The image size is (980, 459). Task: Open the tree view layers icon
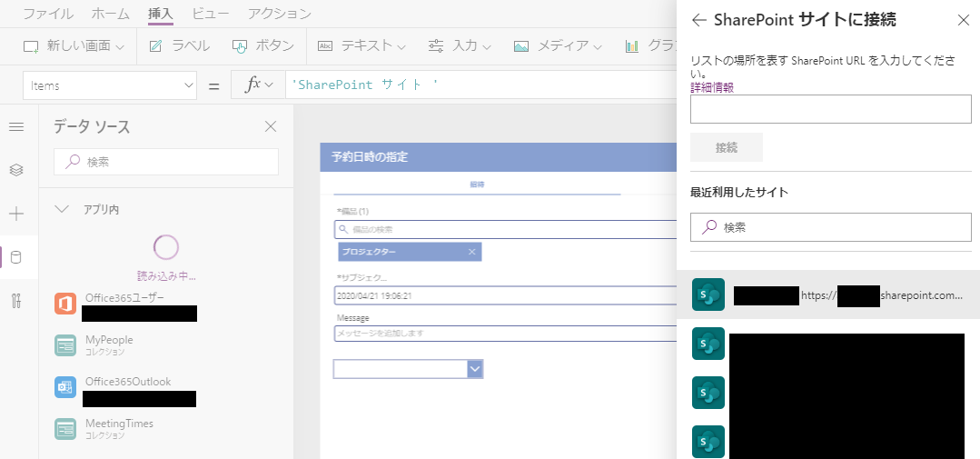pyautogui.click(x=16, y=170)
